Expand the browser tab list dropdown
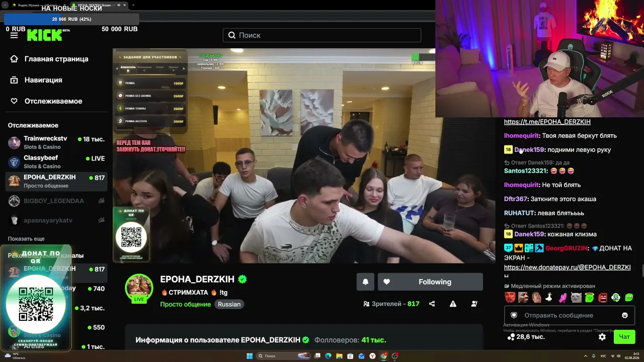 coord(5,5)
